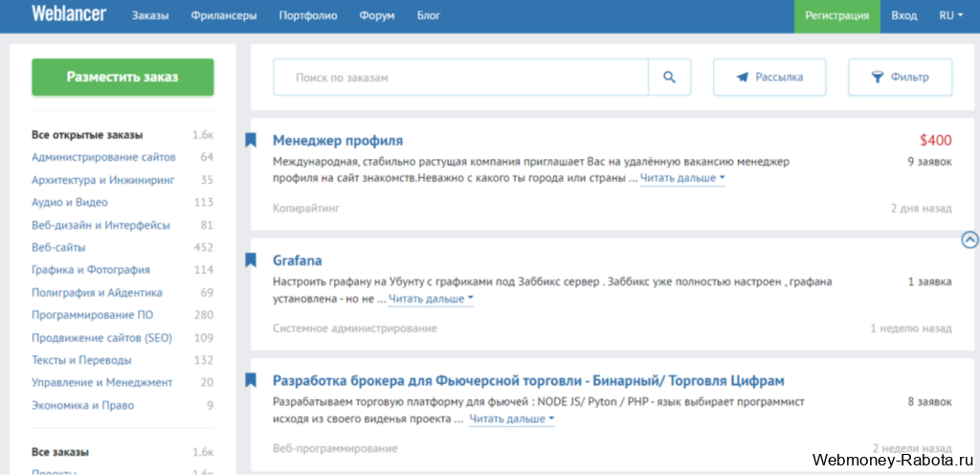
Task: Select Управление и Менеджмент category
Action: (102, 382)
